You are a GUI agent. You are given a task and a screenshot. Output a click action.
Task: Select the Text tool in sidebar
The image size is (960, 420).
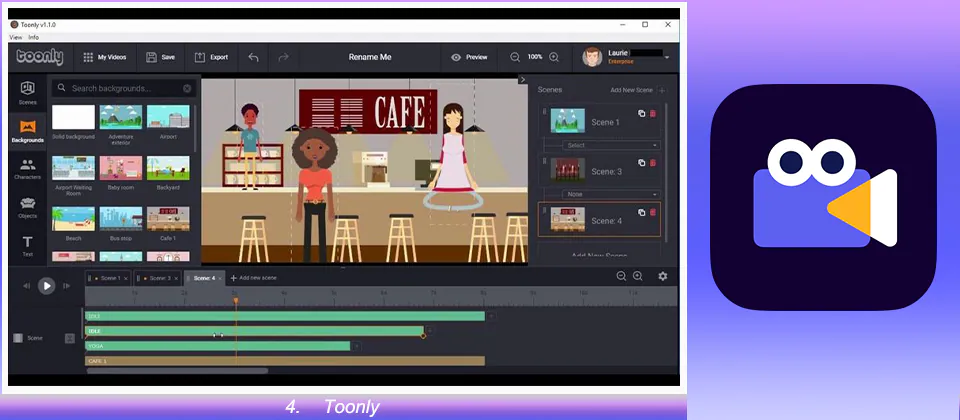[28, 246]
